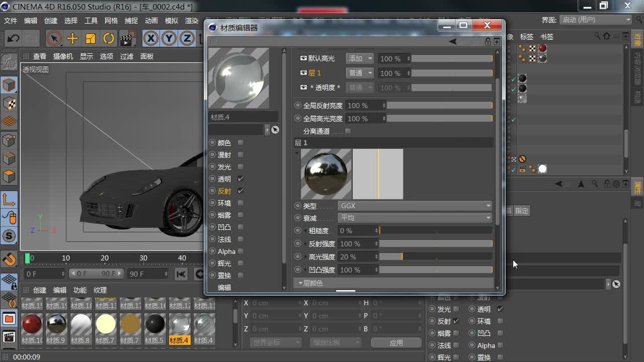Click the Make Editable cube icon

coord(9,84)
